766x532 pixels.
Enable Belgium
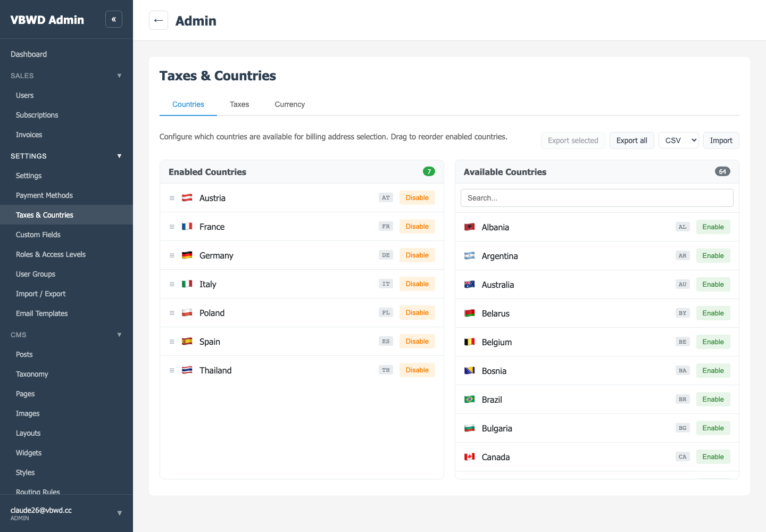pyautogui.click(x=713, y=342)
